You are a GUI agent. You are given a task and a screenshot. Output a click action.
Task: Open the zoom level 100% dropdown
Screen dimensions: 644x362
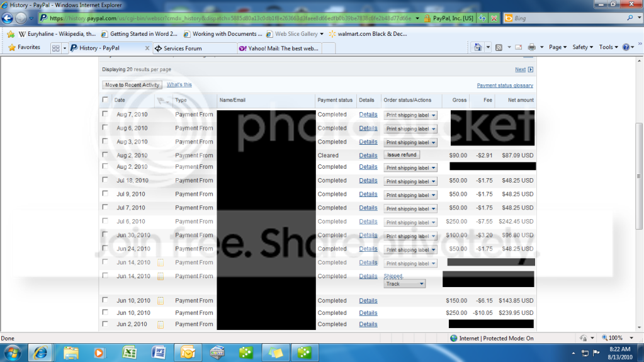pyautogui.click(x=631, y=338)
